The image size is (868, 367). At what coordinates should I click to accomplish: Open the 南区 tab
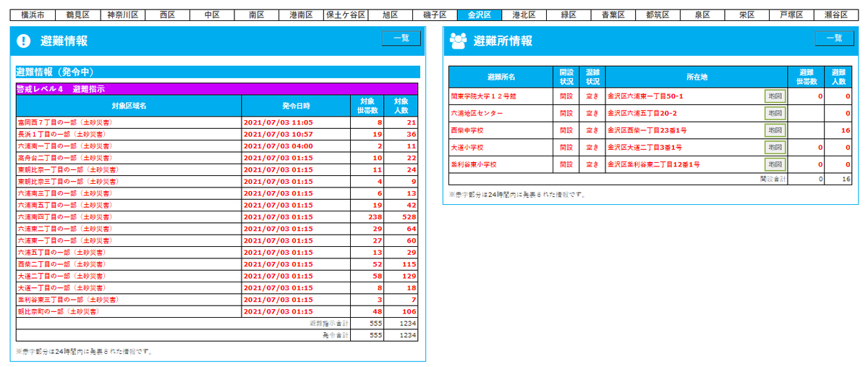[x=256, y=14]
